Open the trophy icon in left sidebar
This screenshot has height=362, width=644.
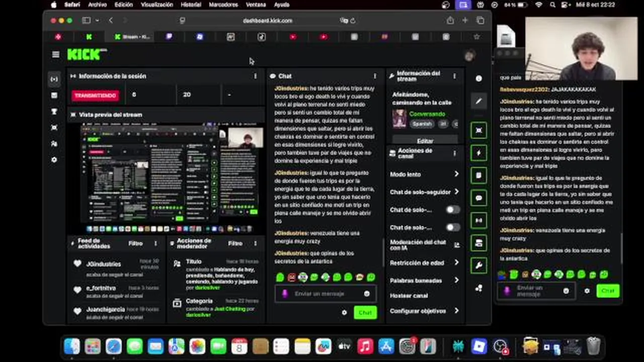pyautogui.click(x=54, y=112)
